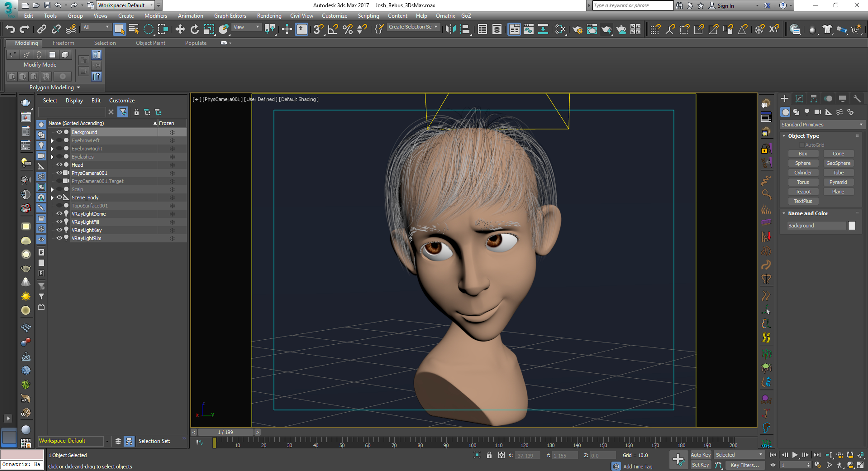This screenshot has width=868, height=471.
Task: Click the object name field Background
Action: click(x=816, y=226)
